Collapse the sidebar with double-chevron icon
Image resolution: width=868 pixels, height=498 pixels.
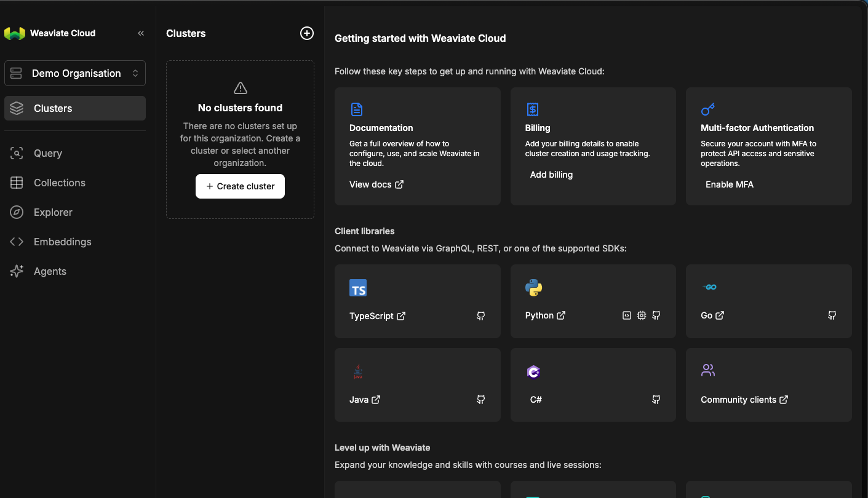point(141,33)
